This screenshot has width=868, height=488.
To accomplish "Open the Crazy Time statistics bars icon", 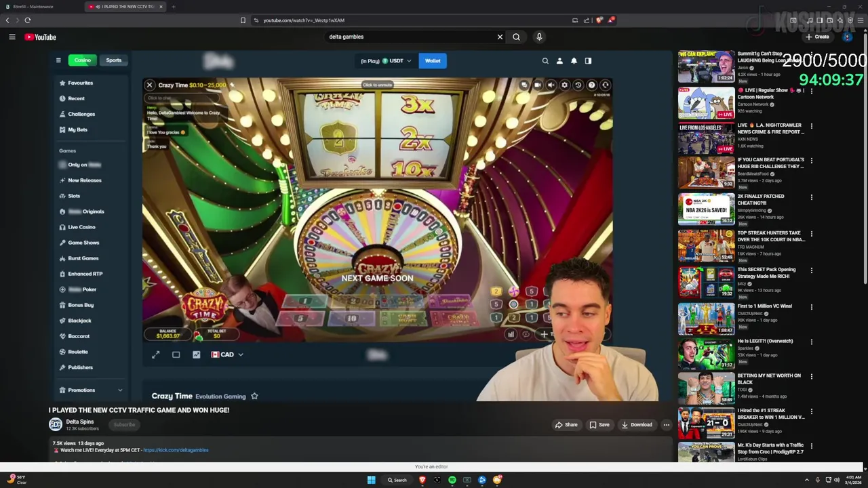I will (511, 334).
